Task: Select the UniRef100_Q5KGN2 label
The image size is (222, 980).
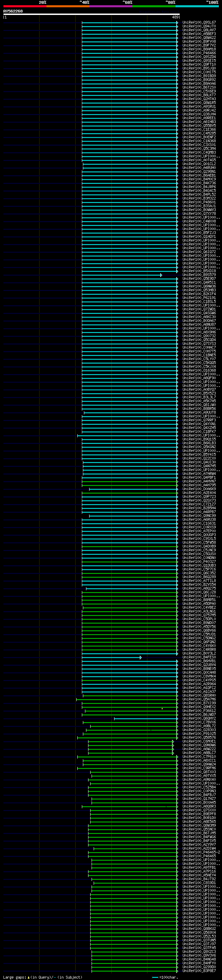Action: tap(199, 447)
